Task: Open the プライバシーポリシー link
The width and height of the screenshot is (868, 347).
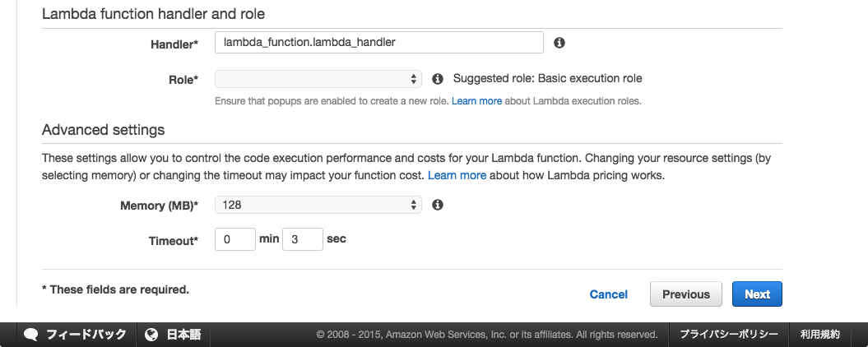Action: click(x=728, y=335)
